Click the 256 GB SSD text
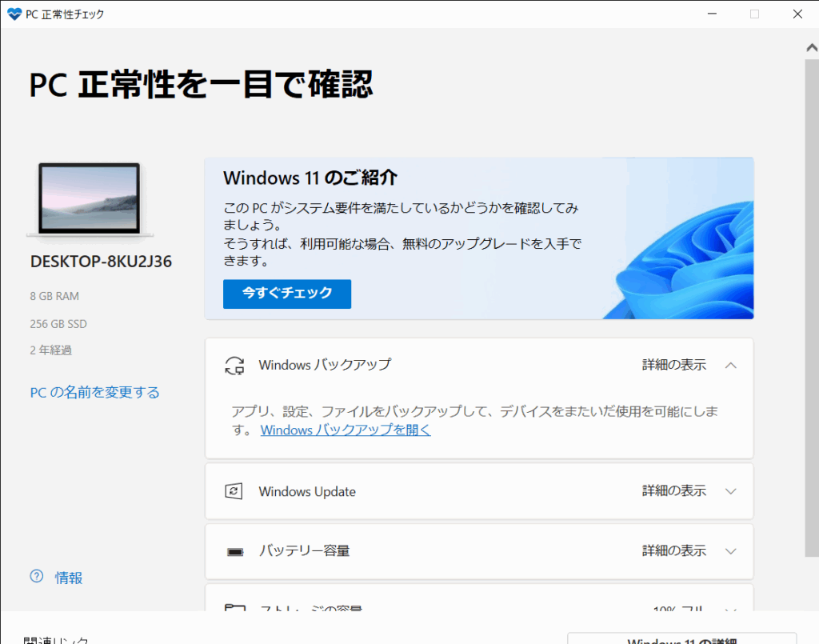 pos(58,324)
